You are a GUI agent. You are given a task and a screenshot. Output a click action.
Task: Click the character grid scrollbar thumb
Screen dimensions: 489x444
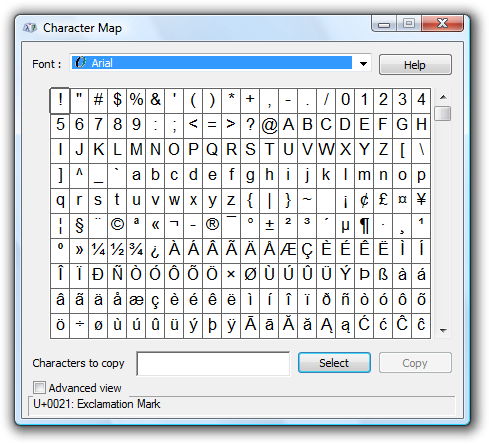point(443,113)
